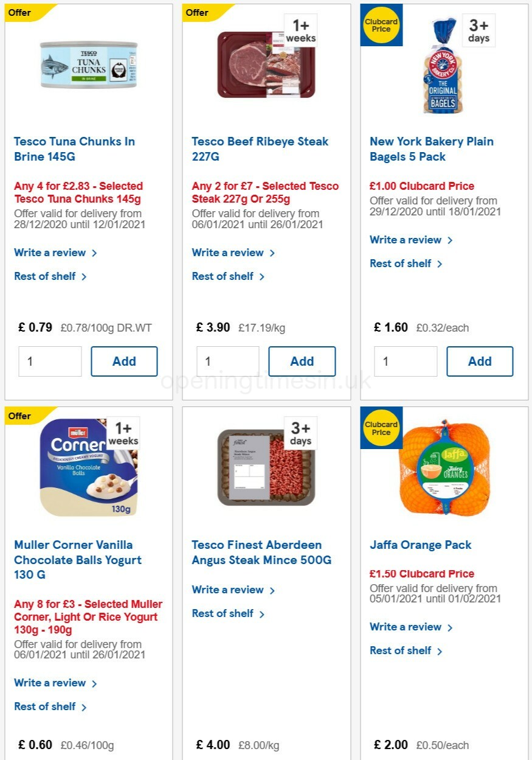The height and width of the screenshot is (760, 532).
Task: Expand Rest of shelf for Jaffa Orange Pack
Action: [x=401, y=650]
